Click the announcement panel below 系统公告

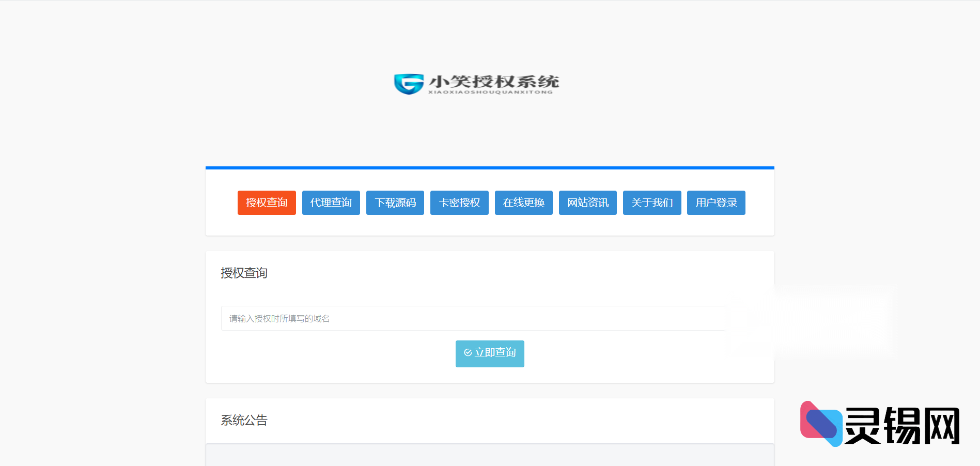click(490, 455)
